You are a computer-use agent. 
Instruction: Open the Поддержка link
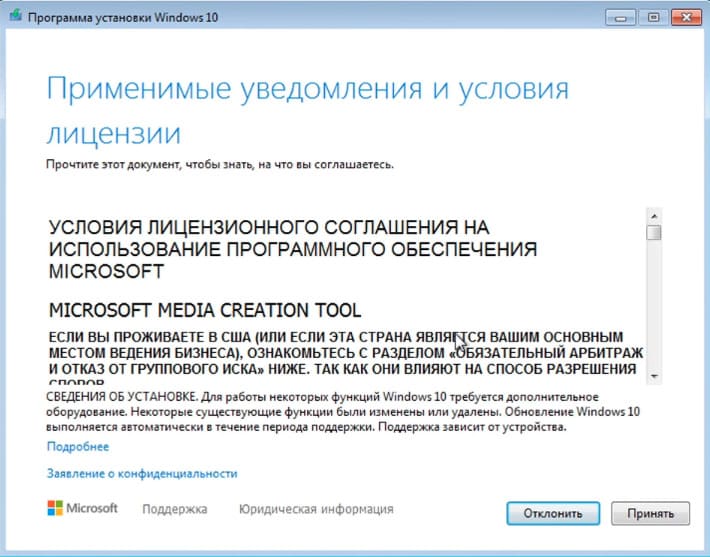click(175, 509)
